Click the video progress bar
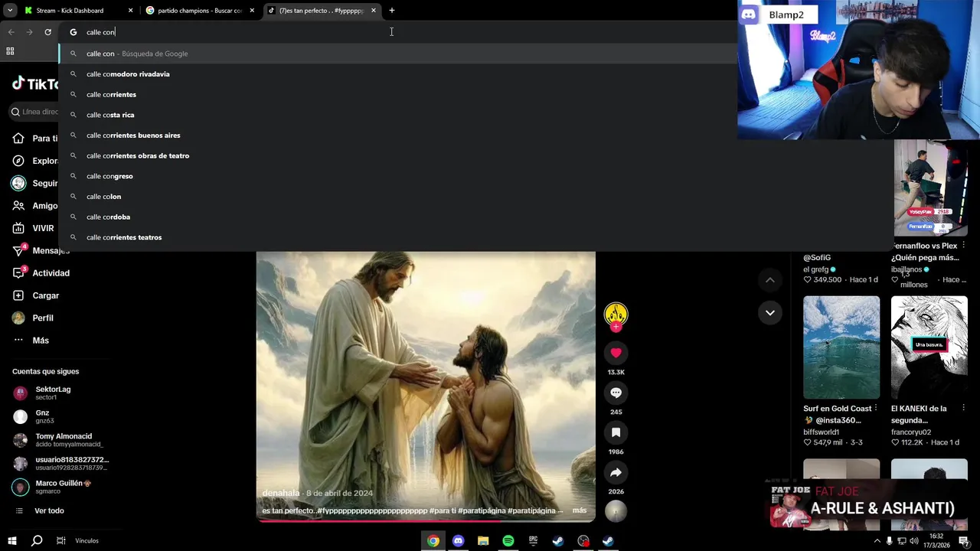This screenshot has width=980, height=551. 426,521
